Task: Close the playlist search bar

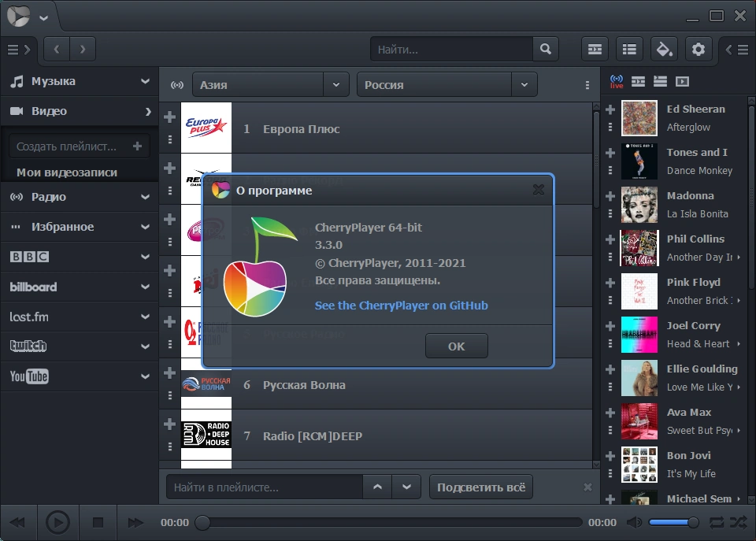Action: tap(587, 487)
